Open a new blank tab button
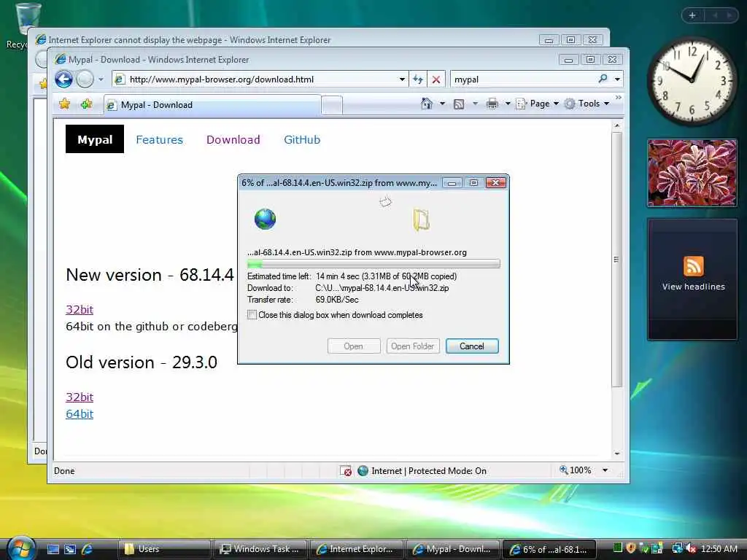Image resolution: width=747 pixels, height=560 pixels. click(332, 105)
